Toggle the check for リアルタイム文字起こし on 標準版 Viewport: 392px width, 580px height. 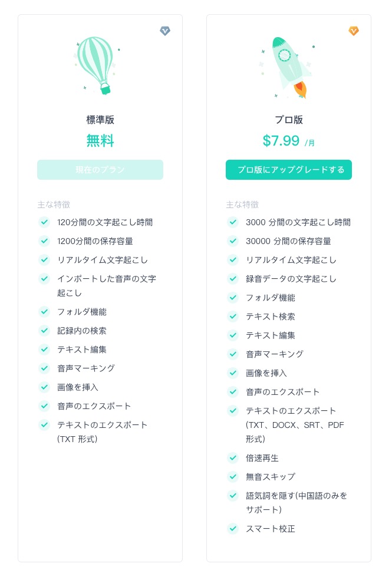coord(44,261)
